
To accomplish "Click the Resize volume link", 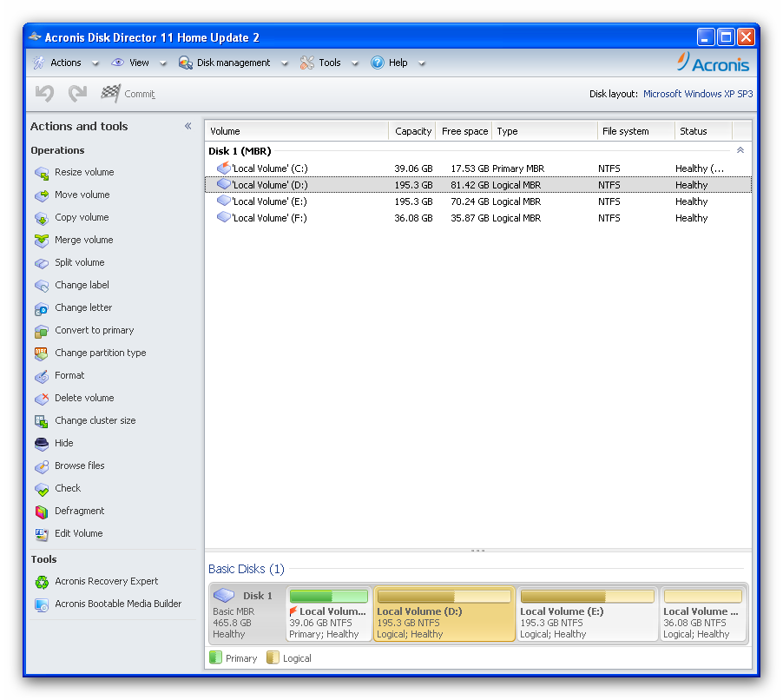I will click(84, 172).
